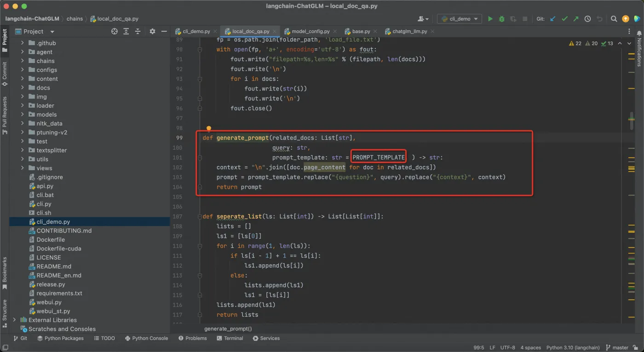Screen dimensions: 644x352
Task: Push commits with green up-arrow
Action: 576,19
